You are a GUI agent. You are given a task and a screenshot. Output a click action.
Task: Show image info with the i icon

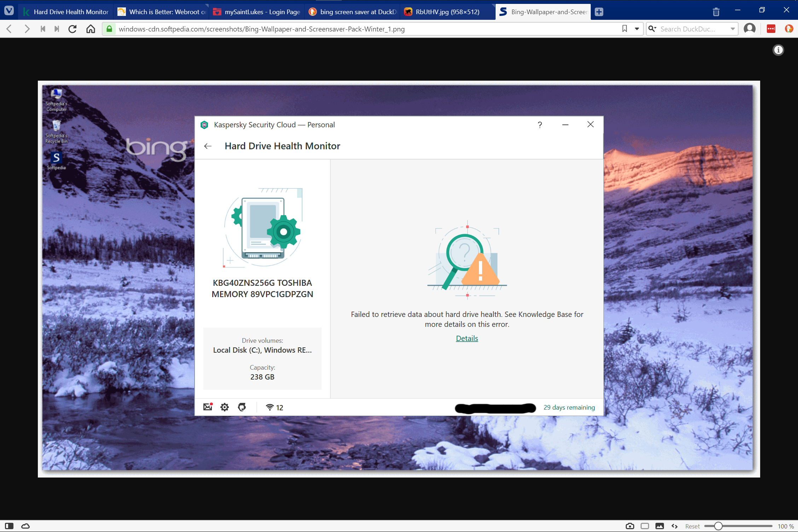(778, 50)
